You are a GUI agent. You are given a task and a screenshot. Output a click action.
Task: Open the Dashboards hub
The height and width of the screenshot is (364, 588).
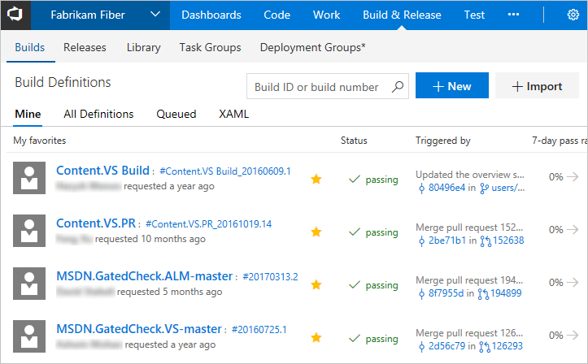(211, 15)
